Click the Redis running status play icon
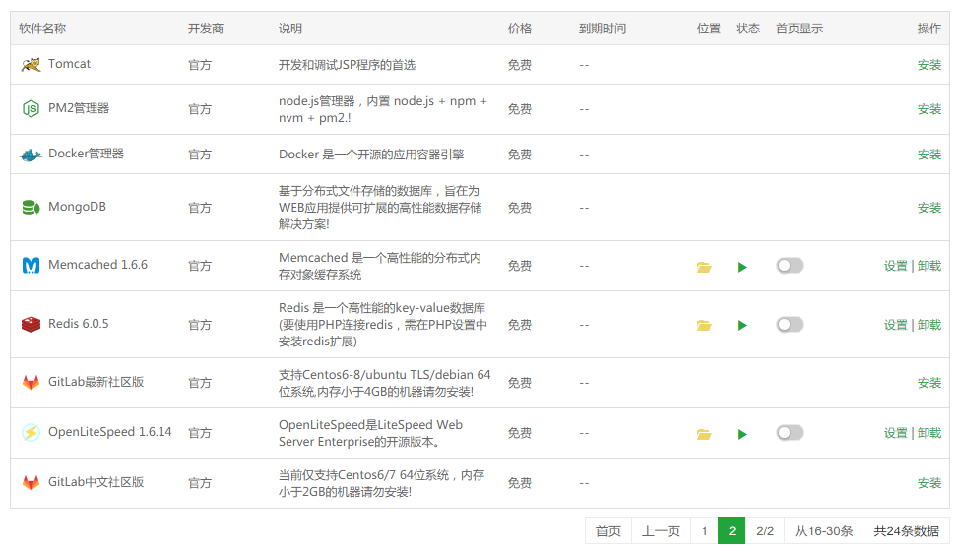This screenshot has width=960, height=560. coord(742,325)
